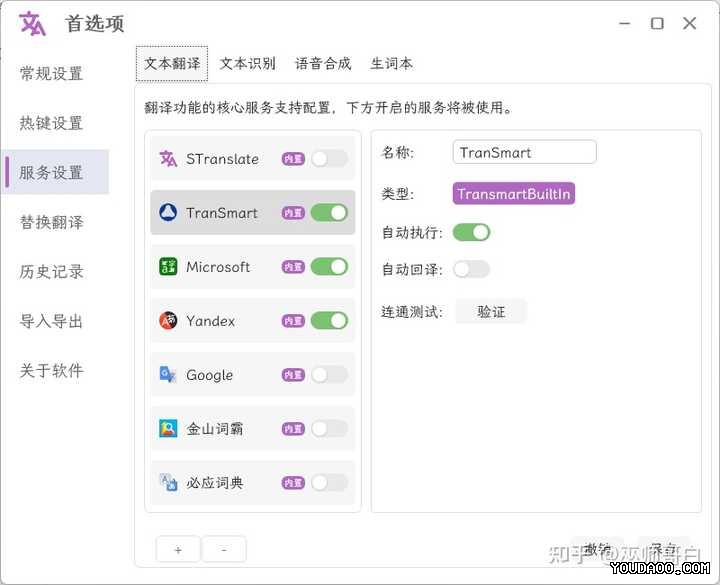Screen dimensions: 720x585
Task: Click the 内置 badge on Microsoft row
Action: tap(293, 267)
